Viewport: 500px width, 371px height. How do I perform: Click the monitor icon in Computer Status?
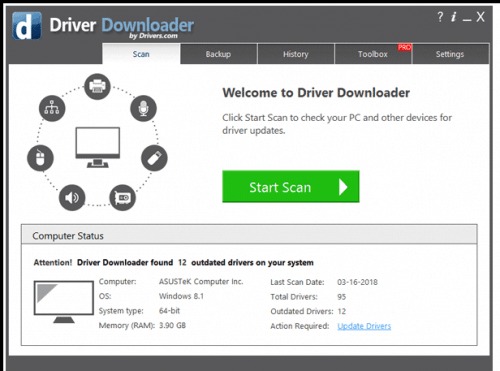[64, 302]
